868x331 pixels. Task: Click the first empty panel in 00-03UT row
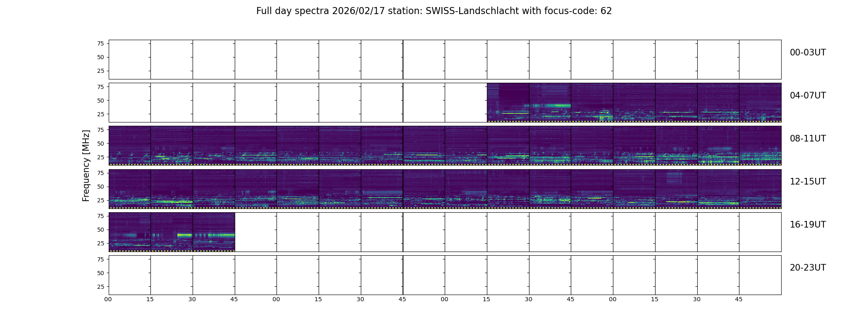coord(129,60)
